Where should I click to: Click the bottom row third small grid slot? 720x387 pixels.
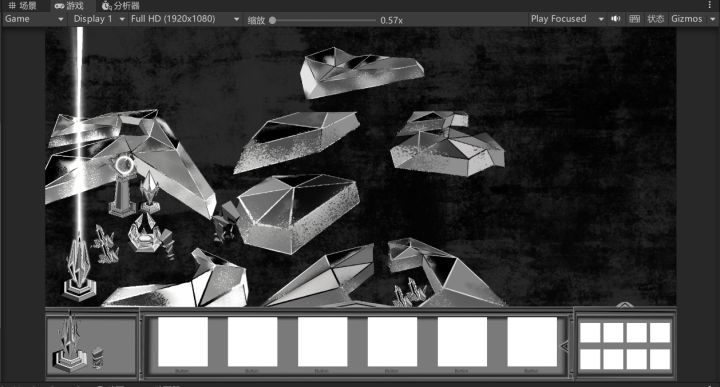point(636,359)
